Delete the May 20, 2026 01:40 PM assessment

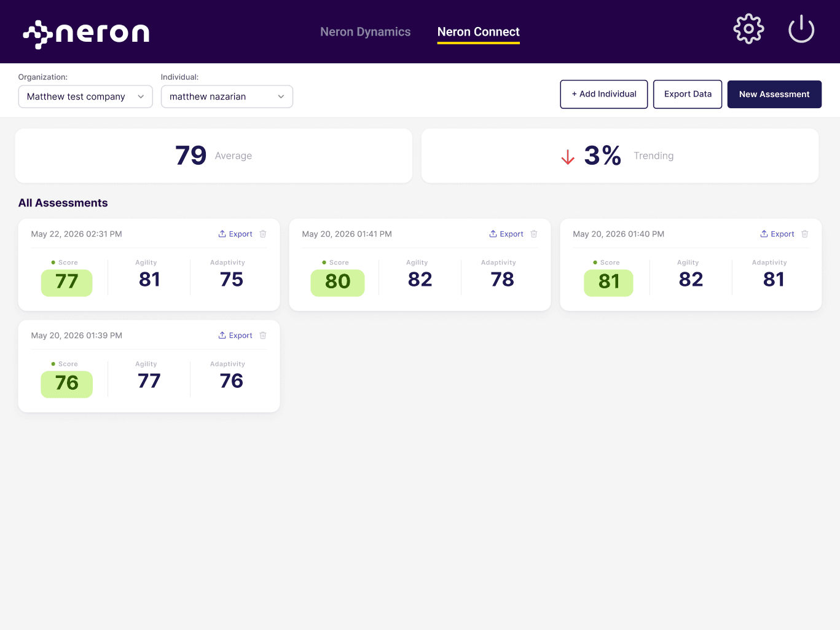pyautogui.click(x=805, y=234)
